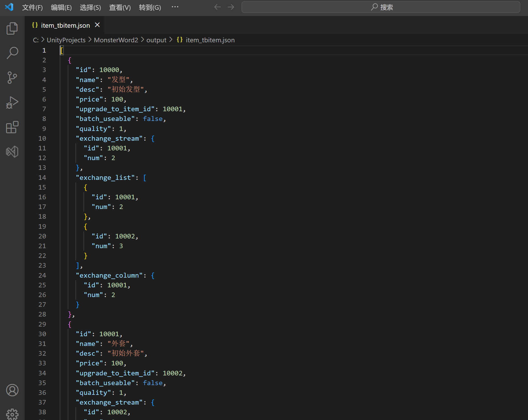Open the 查看(V) menu
Image resolution: width=528 pixels, height=420 pixels.
120,7
